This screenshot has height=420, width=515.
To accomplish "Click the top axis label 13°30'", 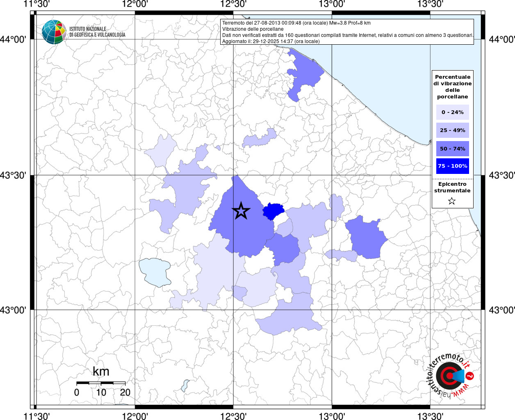I will (430, 4).
